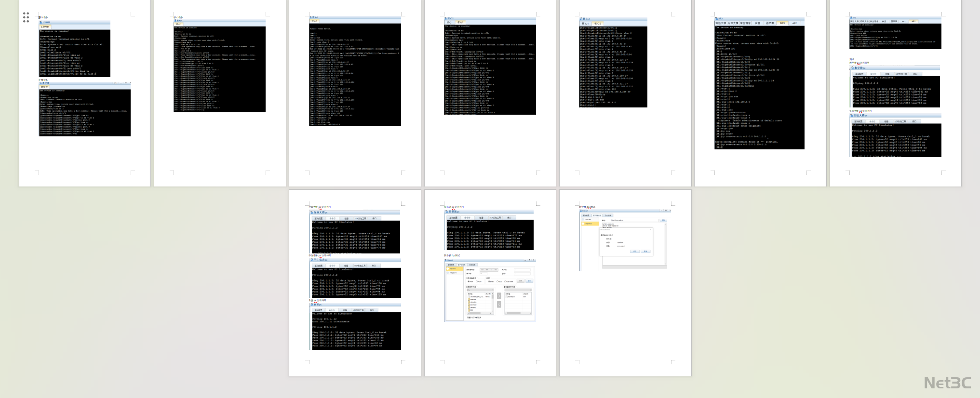980x398 pixels.
Task: Click the 教学楼pc ping result screenshot
Action: coord(895,87)
